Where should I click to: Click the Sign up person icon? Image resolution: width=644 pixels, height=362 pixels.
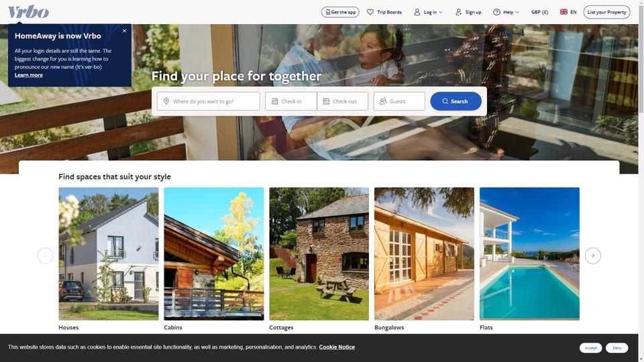pyautogui.click(x=458, y=12)
